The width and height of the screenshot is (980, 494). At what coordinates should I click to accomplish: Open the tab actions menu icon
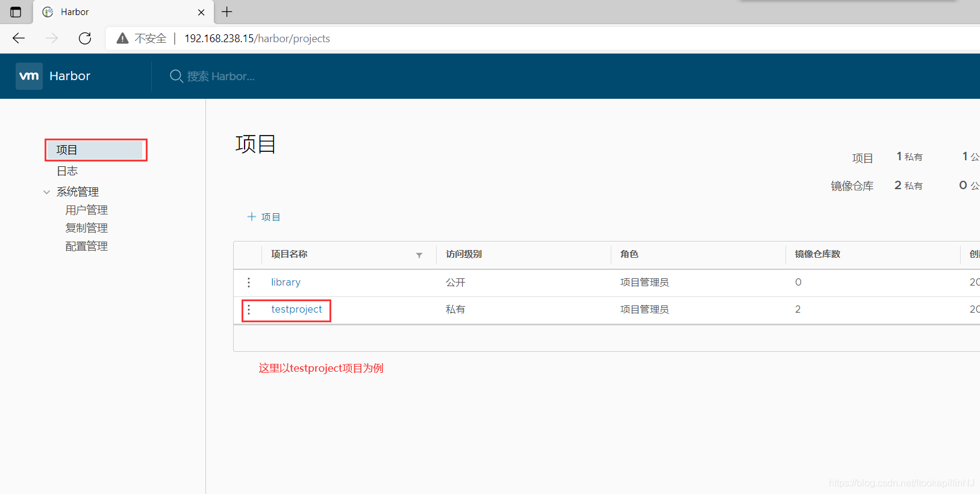point(16,12)
